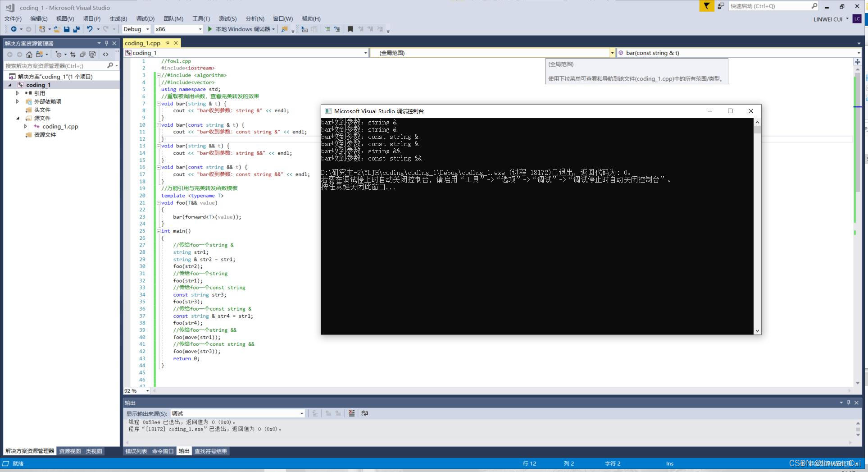Collapse the main function outline at line 25
The width and height of the screenshot is (868, 472).
pos(159,231)
